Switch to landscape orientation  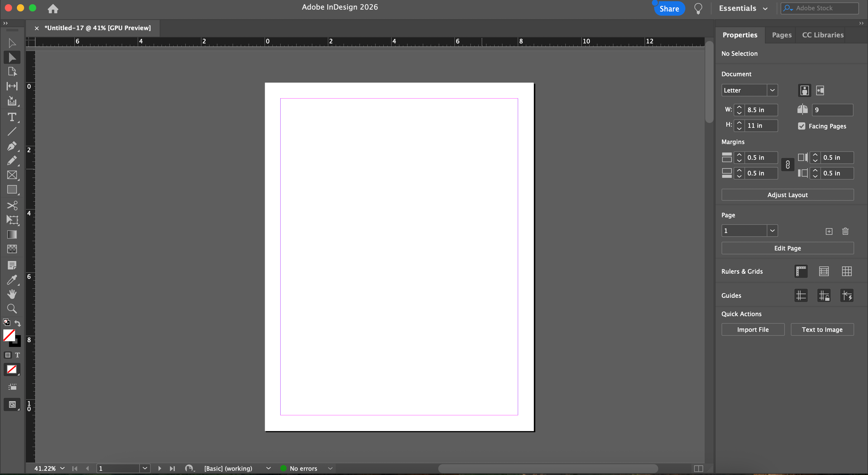[x=820, y=90]
